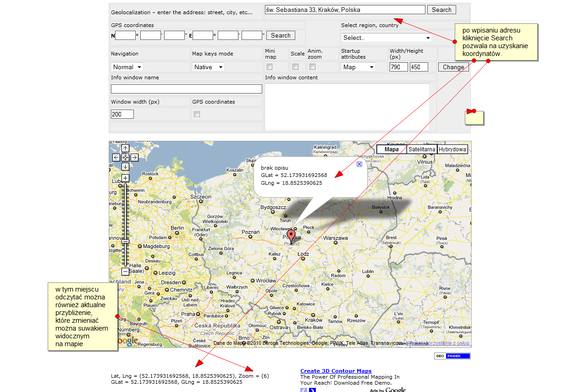The width and height of the screenshot is (579, 392).
Task: Click the GEO FINDER logo badge
Action: coord(452,356)
